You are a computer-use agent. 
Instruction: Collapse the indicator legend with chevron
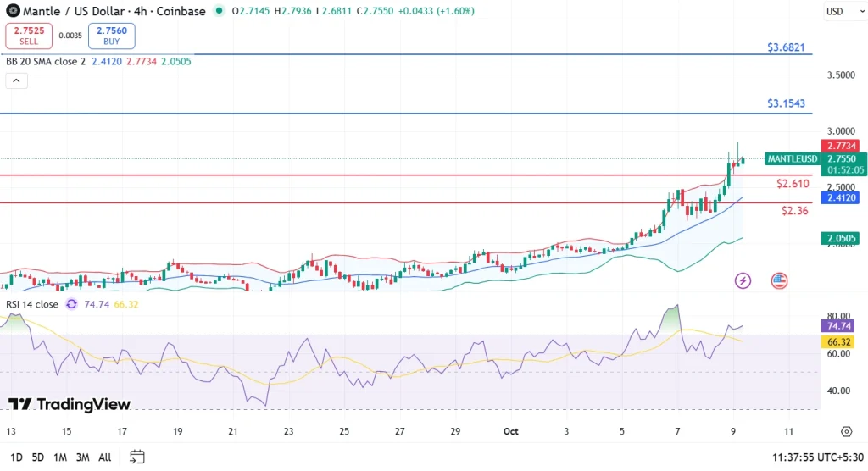coord(16,81)
